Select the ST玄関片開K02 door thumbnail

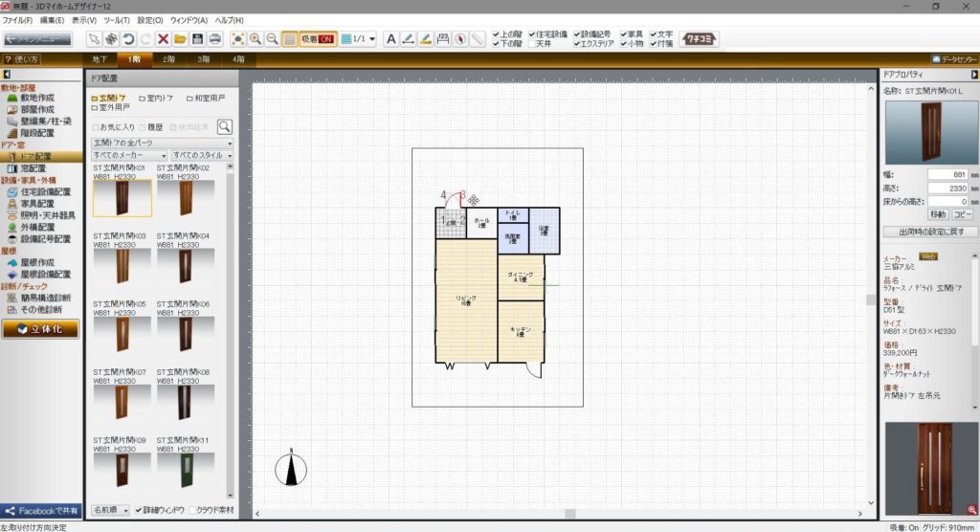(186, 198)
